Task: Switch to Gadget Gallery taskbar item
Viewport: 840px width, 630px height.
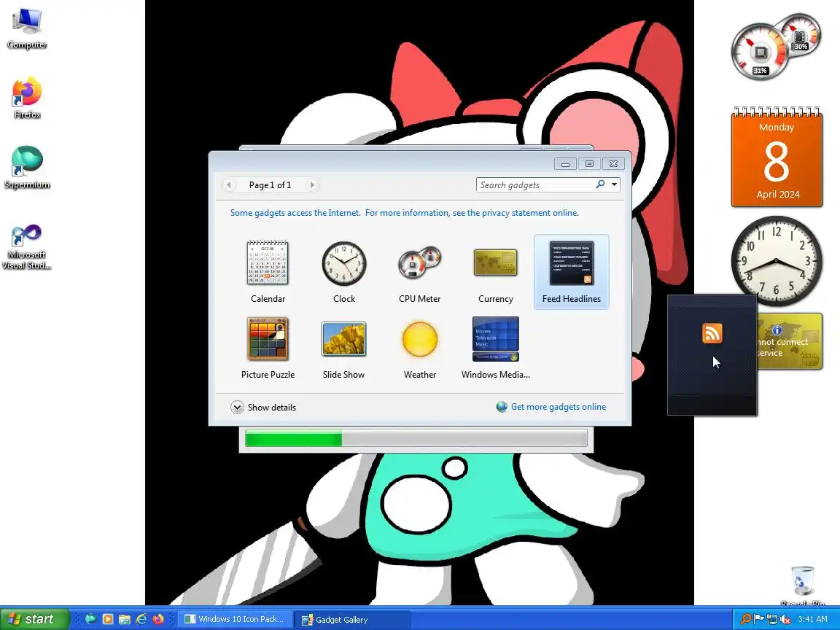Action: click(x=352, y=619)
